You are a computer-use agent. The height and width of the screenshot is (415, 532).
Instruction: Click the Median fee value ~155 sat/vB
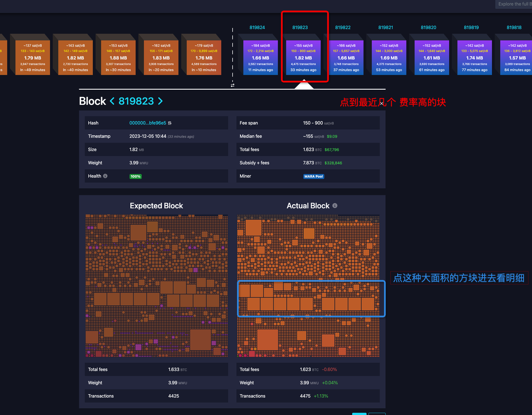[314, 136]
